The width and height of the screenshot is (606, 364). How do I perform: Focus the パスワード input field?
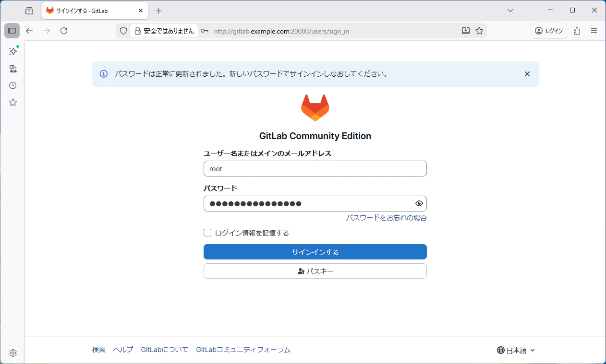pos(315,203)
